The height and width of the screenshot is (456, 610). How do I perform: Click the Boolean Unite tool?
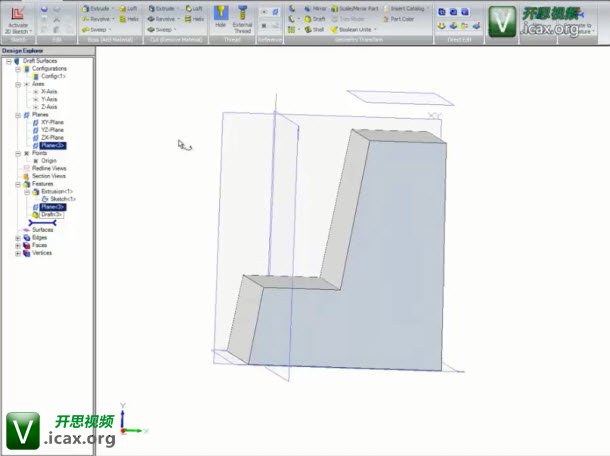pos(351,30)
